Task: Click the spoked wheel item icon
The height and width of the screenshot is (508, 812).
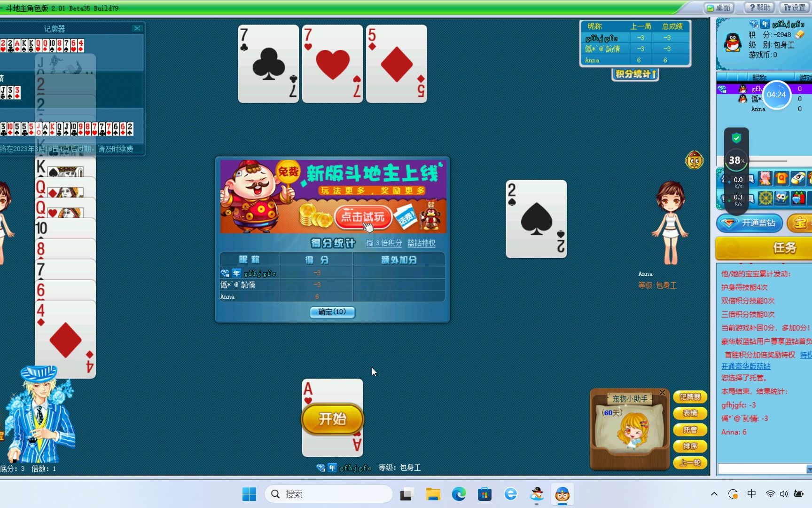Action: [765, 198]
